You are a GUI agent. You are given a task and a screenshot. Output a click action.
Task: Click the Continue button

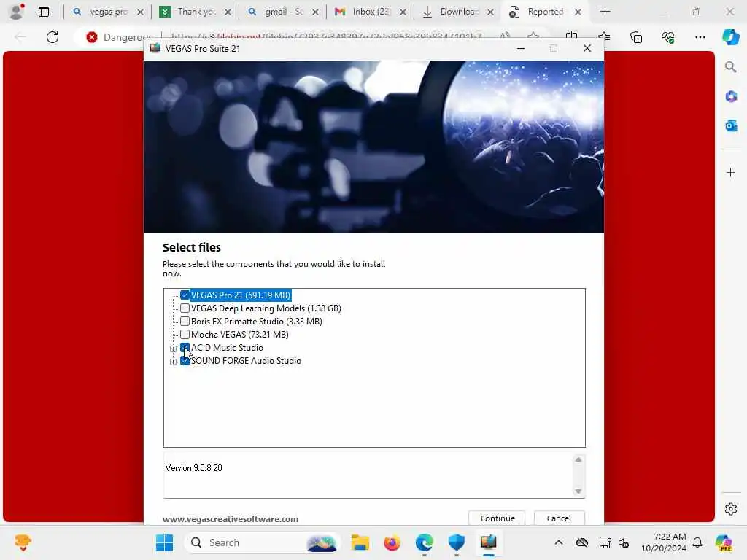click(497, 518)
